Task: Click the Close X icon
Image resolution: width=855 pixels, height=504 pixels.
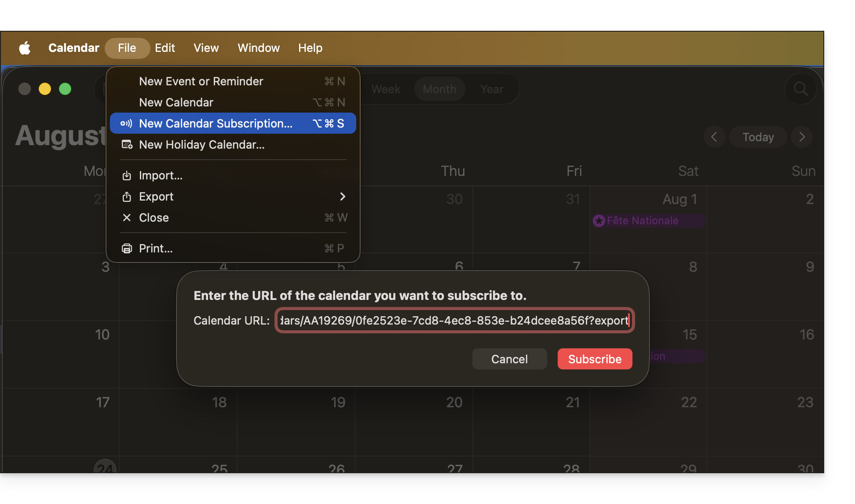Action: point(127,218)
